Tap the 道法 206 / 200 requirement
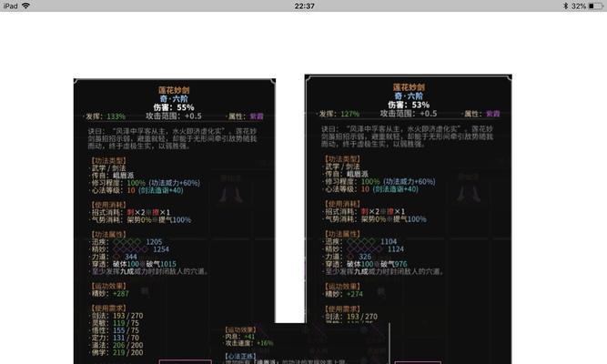The image size is (607, 364). pyautogui.click(x=117, y=345)
